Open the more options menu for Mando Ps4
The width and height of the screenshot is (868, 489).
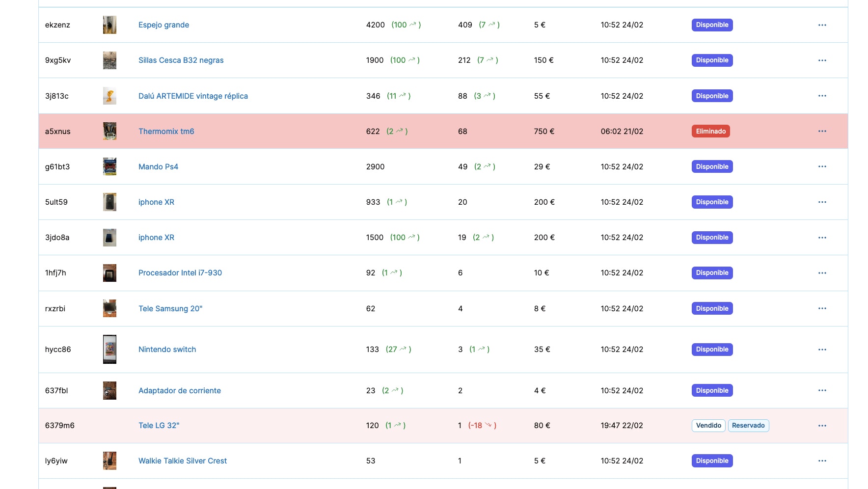pyautogui.click(x=822, y=166)
